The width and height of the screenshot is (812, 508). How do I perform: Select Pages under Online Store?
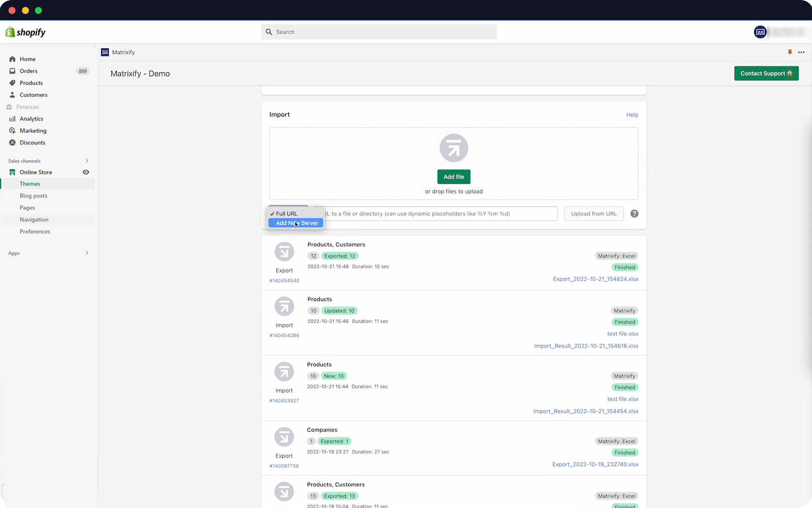pyautogui.click(x=27, y=208)
